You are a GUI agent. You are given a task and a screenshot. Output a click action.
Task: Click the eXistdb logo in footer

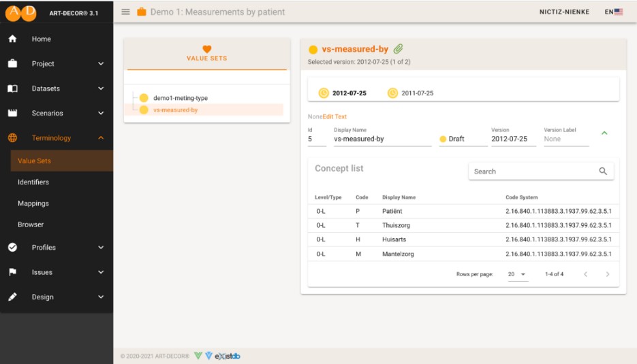[227, 356]
